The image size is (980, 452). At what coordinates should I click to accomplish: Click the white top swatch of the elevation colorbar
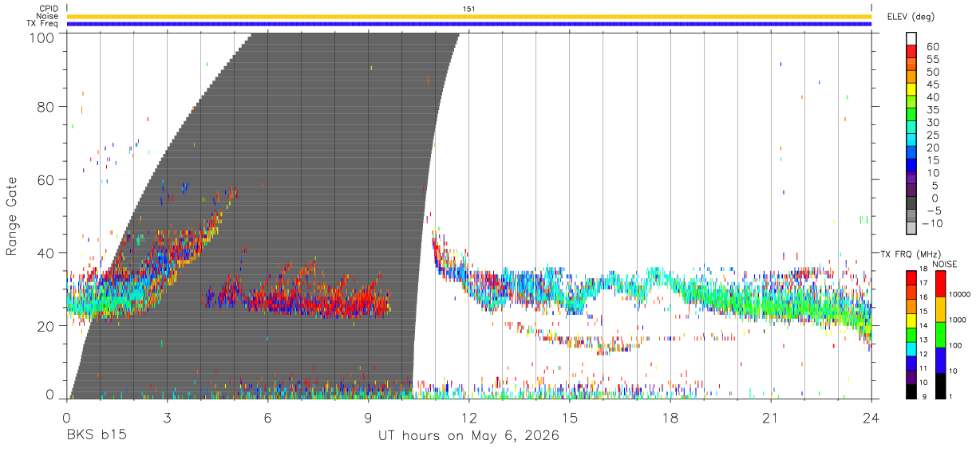[x=911, y=37]
